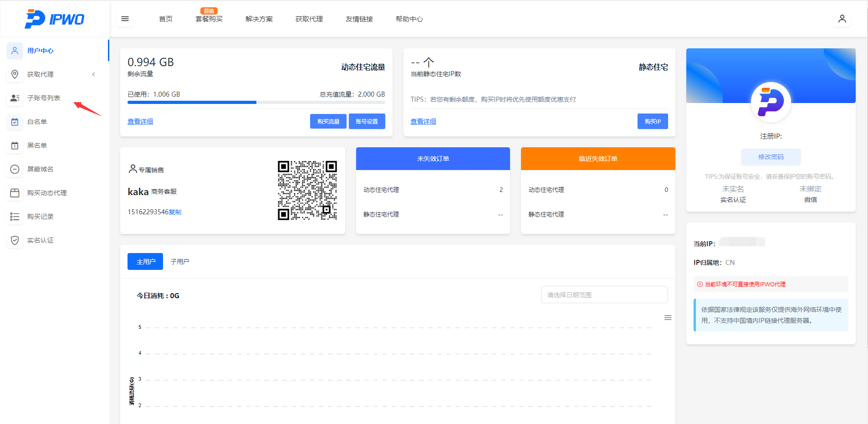Click the 用户中心 sidebar icon
Screen dimensions: 868x424
coord(15,51)
